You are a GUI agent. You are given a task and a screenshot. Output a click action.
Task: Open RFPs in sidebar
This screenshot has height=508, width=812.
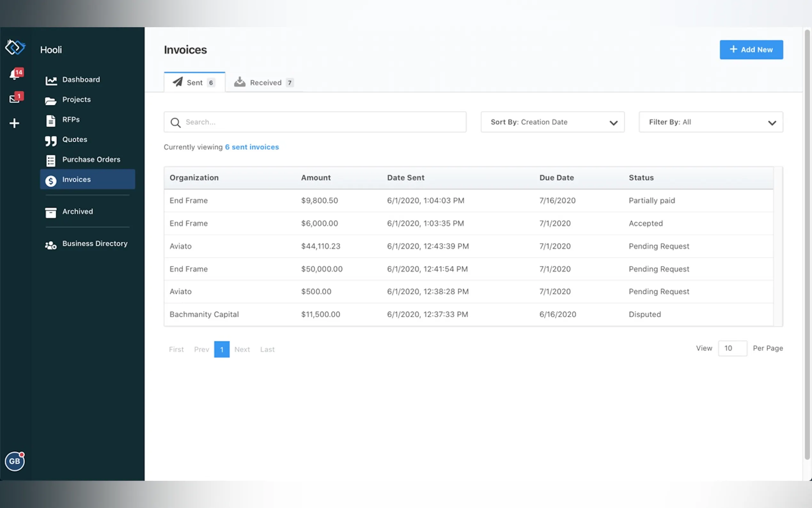[x=71, y=120]
